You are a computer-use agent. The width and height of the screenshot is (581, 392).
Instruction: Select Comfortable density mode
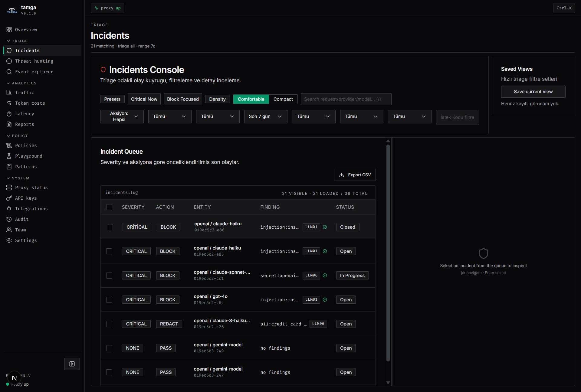(251, 99)
